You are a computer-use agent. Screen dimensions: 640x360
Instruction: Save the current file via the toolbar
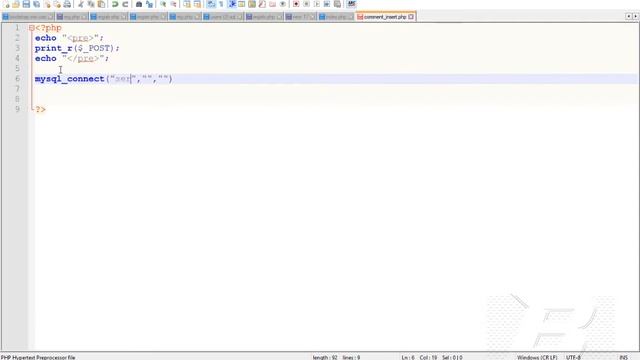click(26, 4)
